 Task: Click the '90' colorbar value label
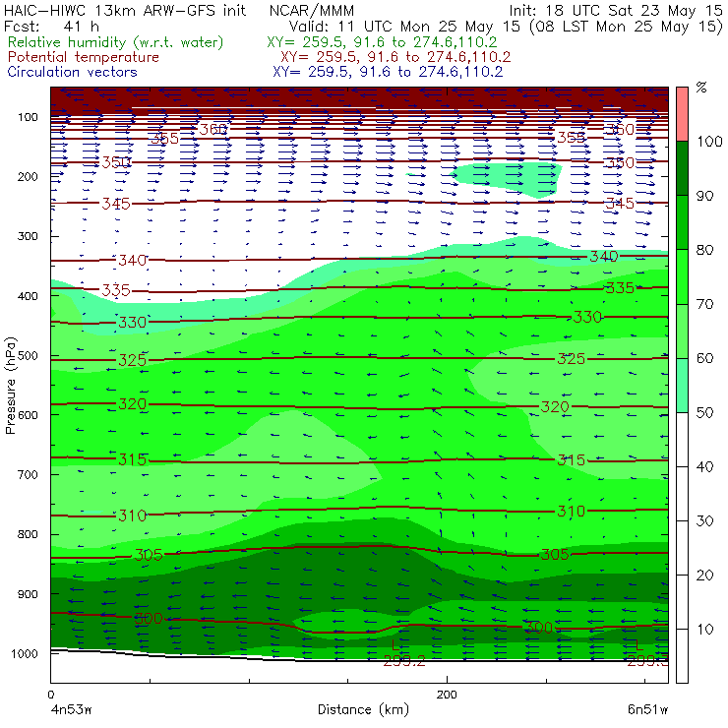pyautogui.click(x=704, y=196)
